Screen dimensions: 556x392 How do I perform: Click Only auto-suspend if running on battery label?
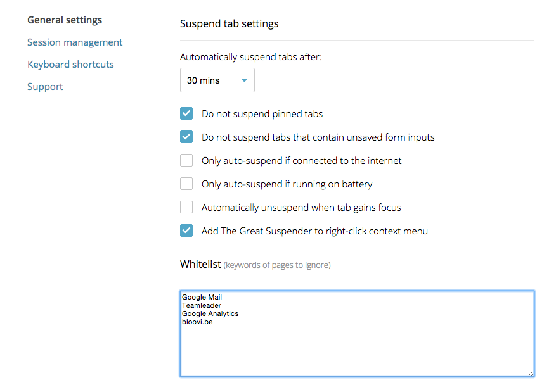[287, 184]
